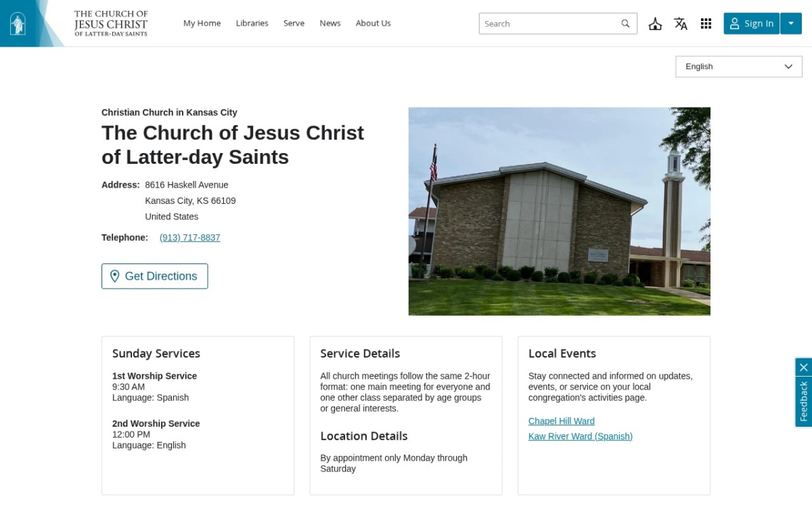Click the map pin icon in Get Directions
The width and height of the screenshot is (812, 508).
pos(114,276)
